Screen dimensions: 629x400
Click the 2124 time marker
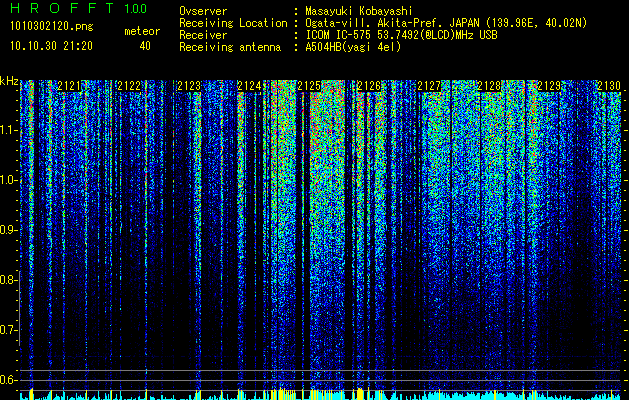tap(249, 86)
